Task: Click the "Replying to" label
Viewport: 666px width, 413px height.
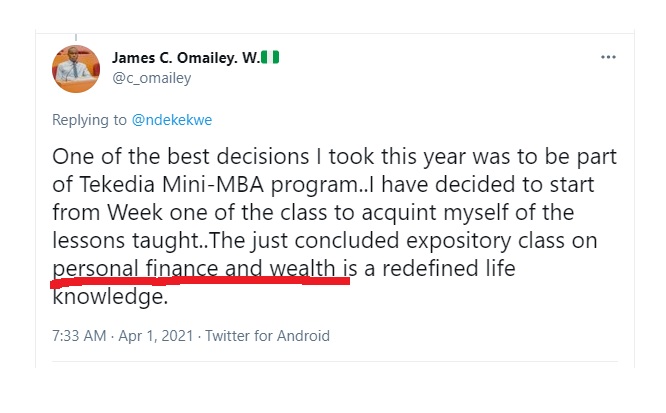Action: (x=90, y=120)
